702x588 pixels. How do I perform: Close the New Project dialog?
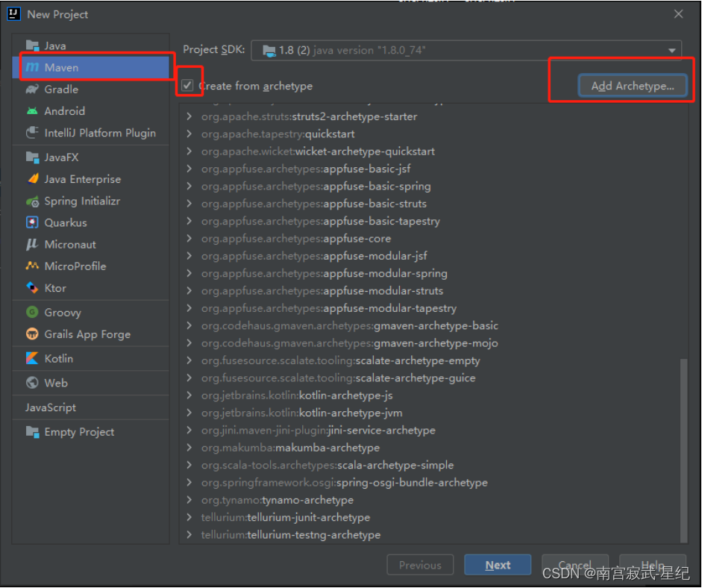point(678,14)
